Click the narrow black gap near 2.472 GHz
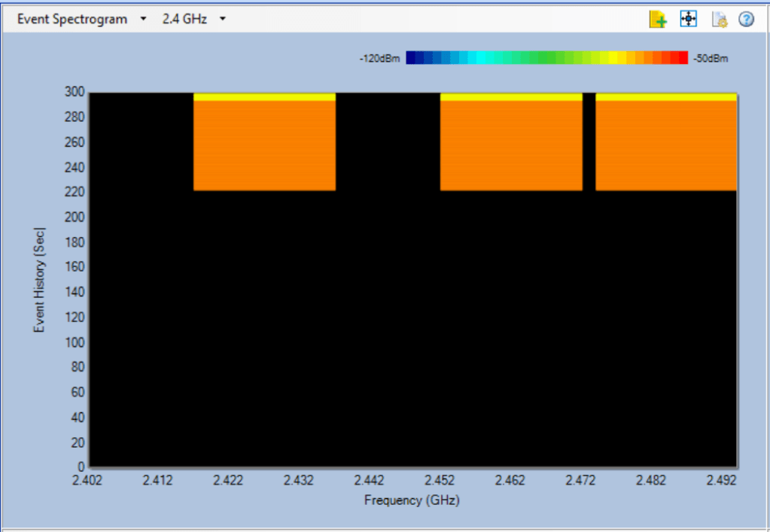This screenshot has height=532, width=770. (x=589, y=143)
